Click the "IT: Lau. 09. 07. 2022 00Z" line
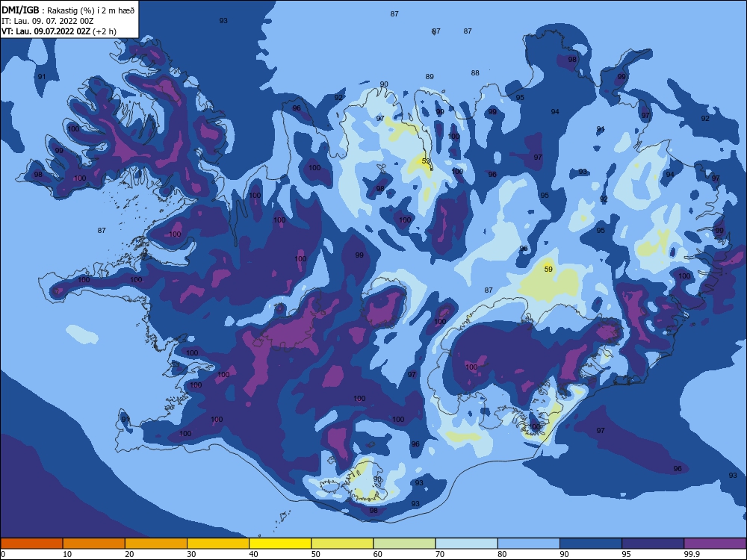Image resolution: width=747 pixels, height=560 pixels. coord(48,21)
